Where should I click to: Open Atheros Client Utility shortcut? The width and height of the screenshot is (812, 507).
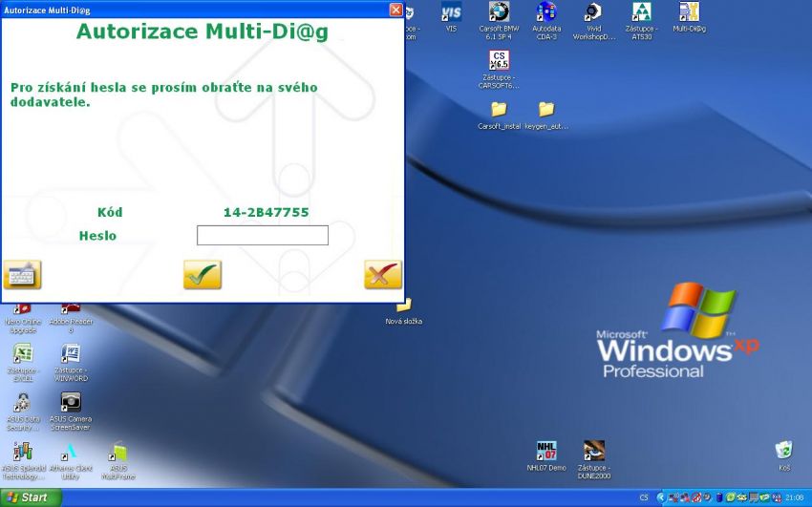(x=71, y=460)
